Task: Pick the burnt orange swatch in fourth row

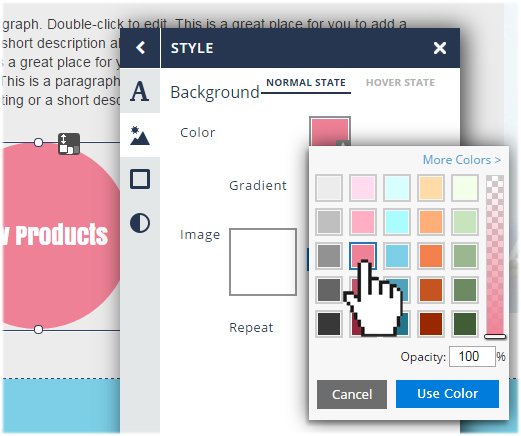Action: 431,290
